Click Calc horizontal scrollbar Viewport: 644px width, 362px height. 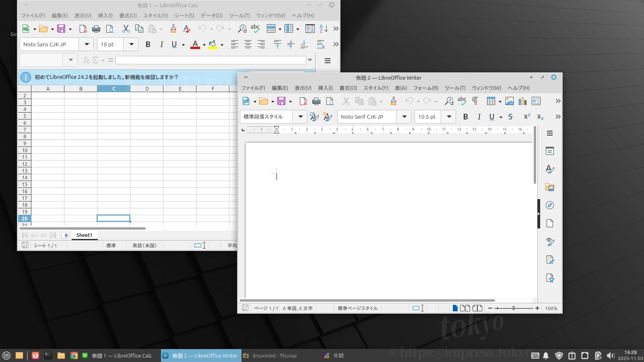pos(83,228)
